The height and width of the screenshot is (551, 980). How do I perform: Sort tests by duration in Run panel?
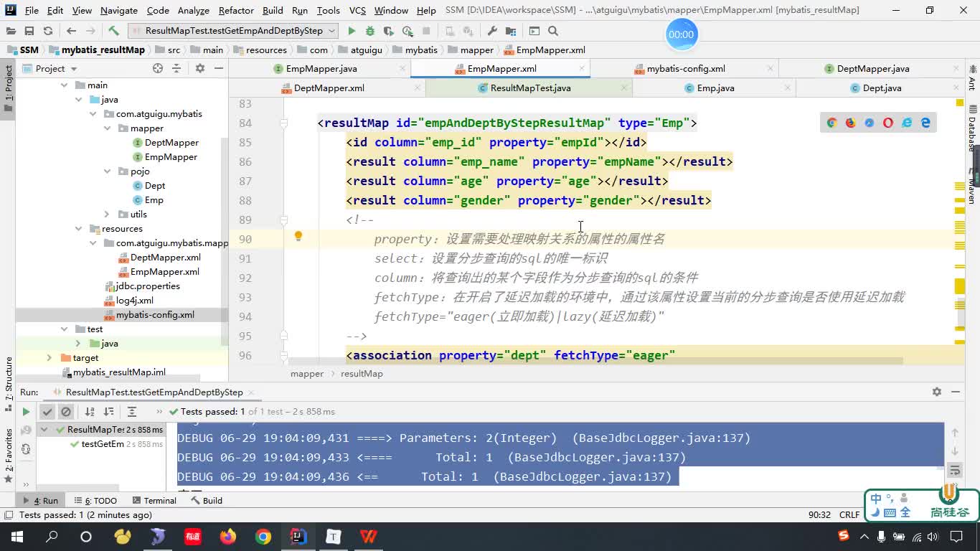tap(108, 412)
